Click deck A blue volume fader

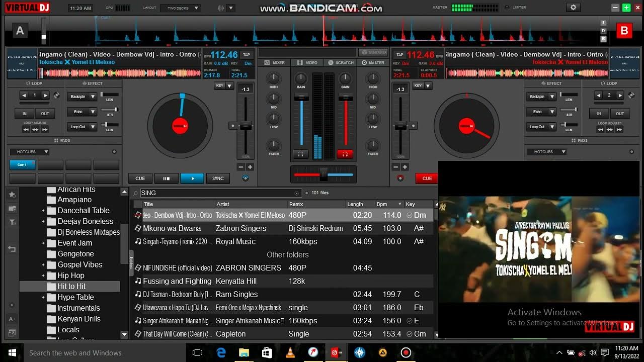301,98
